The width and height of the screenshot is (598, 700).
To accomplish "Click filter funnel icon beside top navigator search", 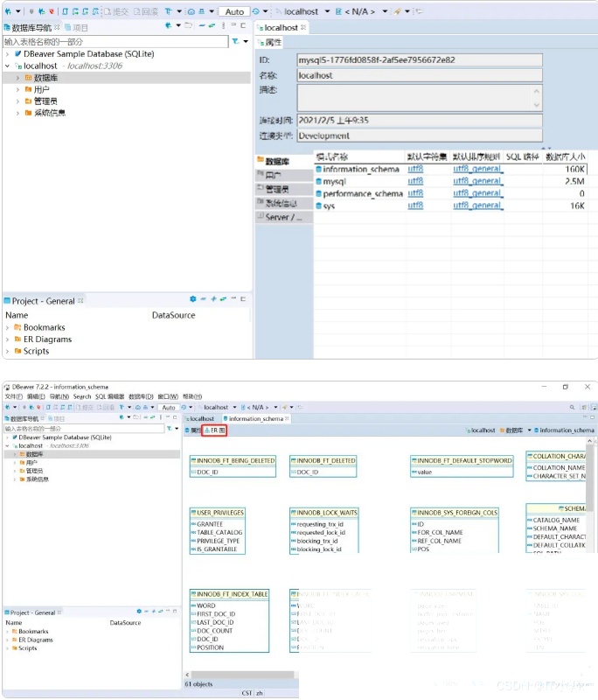I will point(235,41).
